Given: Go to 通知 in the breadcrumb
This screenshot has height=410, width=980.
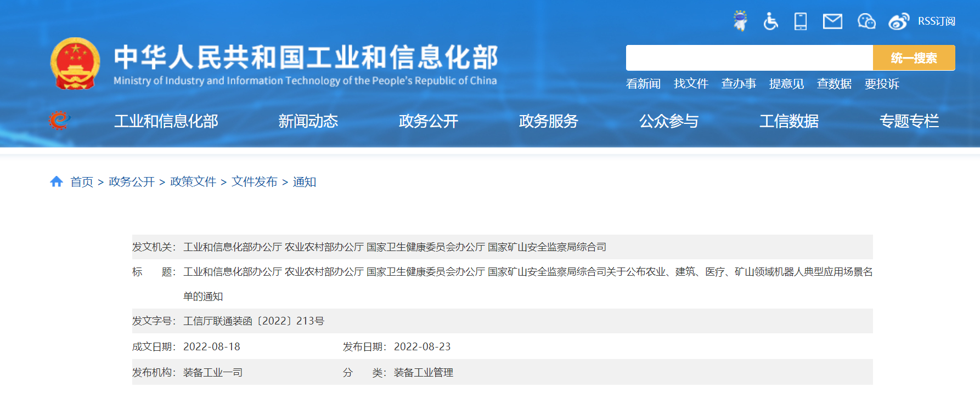Looking at the screenshot, I should click(305, 182).
